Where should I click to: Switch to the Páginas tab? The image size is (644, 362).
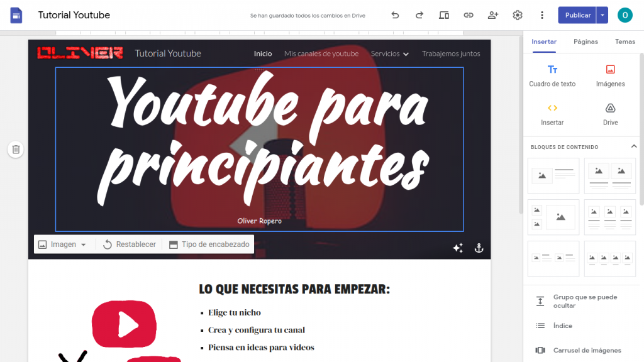tap(586, 41)
